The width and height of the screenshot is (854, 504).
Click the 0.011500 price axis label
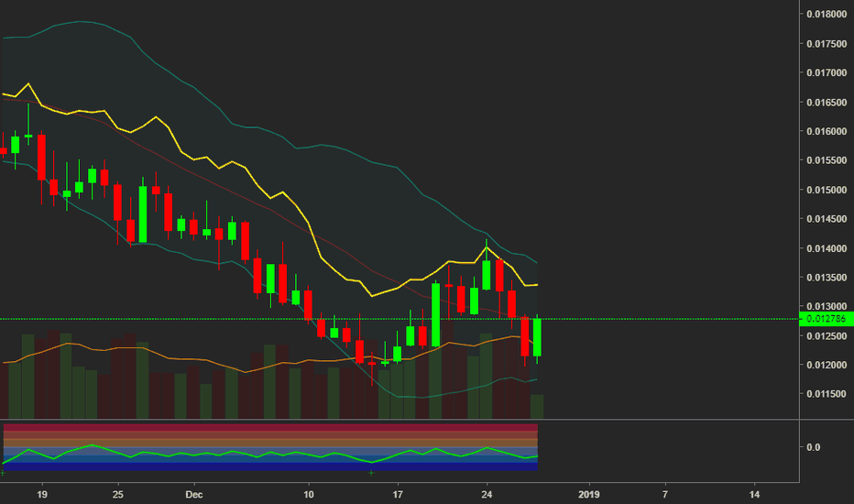827,394
